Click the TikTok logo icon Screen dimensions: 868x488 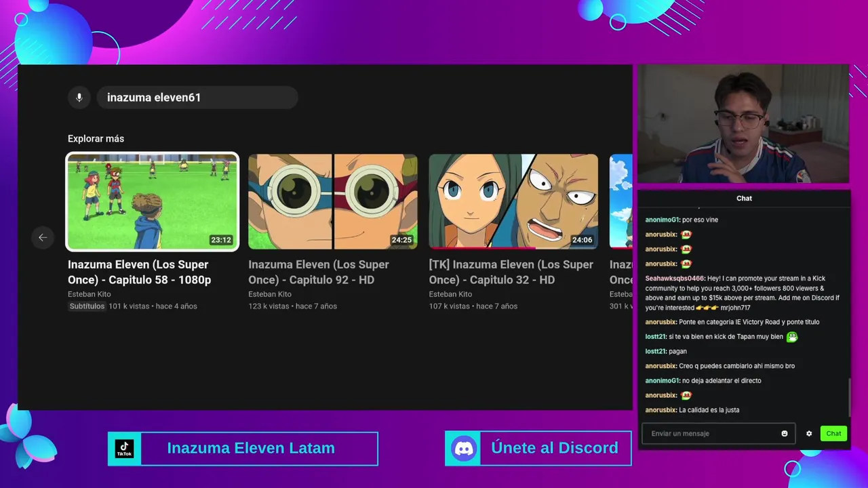click(124, 449)
